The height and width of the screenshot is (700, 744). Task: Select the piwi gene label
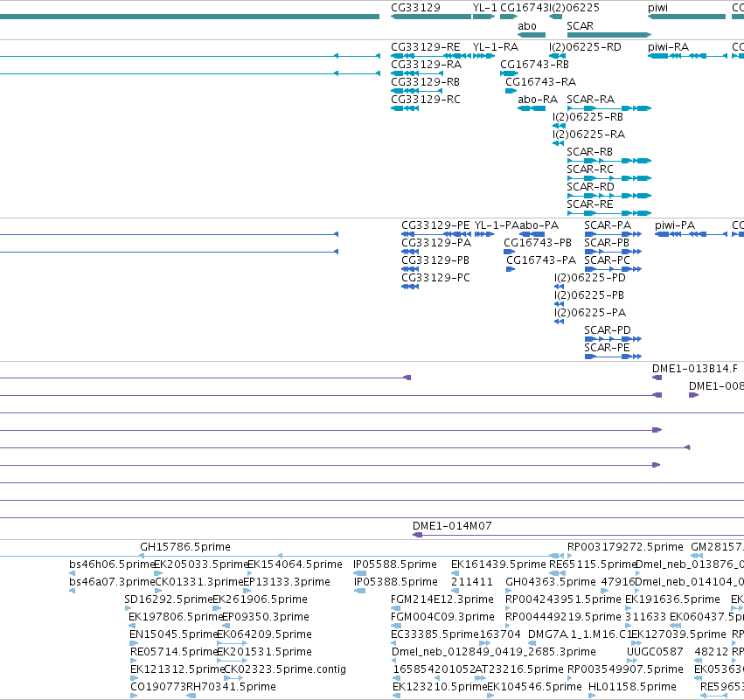(x=657, y=8)
